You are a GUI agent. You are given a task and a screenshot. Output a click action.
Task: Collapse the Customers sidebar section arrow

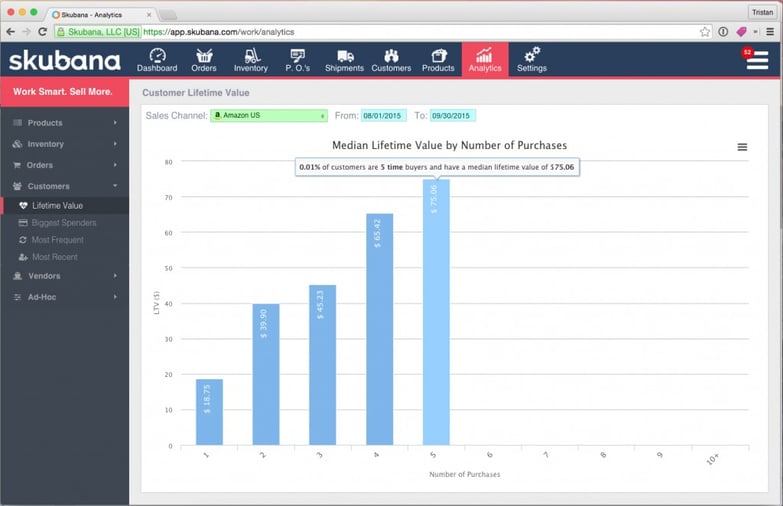coord(115,186)
